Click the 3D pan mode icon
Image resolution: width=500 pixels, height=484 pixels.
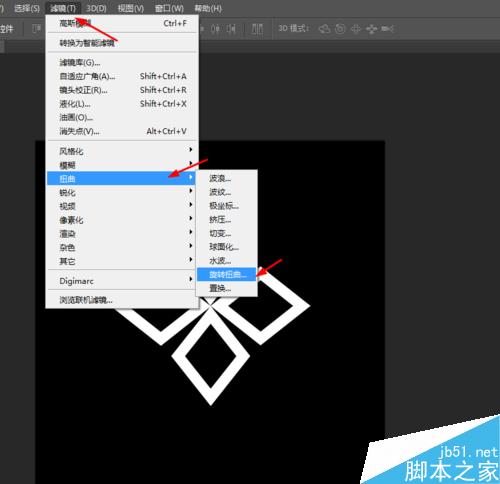[x=356, y=29]
